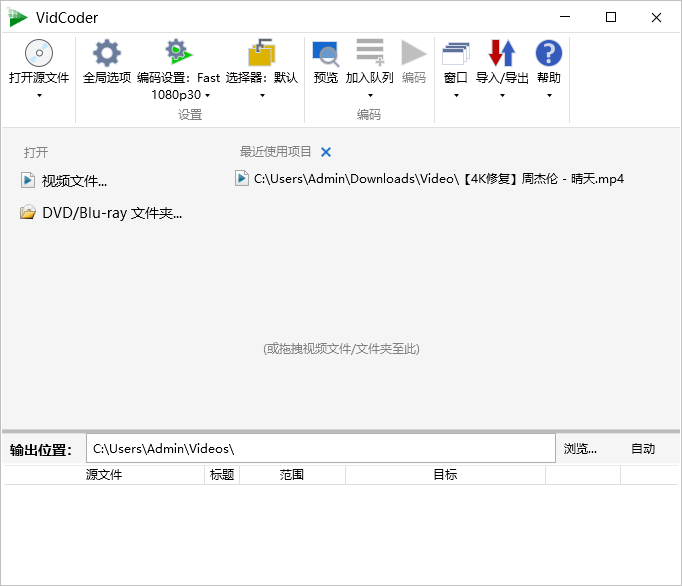Screen dimensions: 682x586
Task: Open 视频文件... link
Action: pos(74,181)
